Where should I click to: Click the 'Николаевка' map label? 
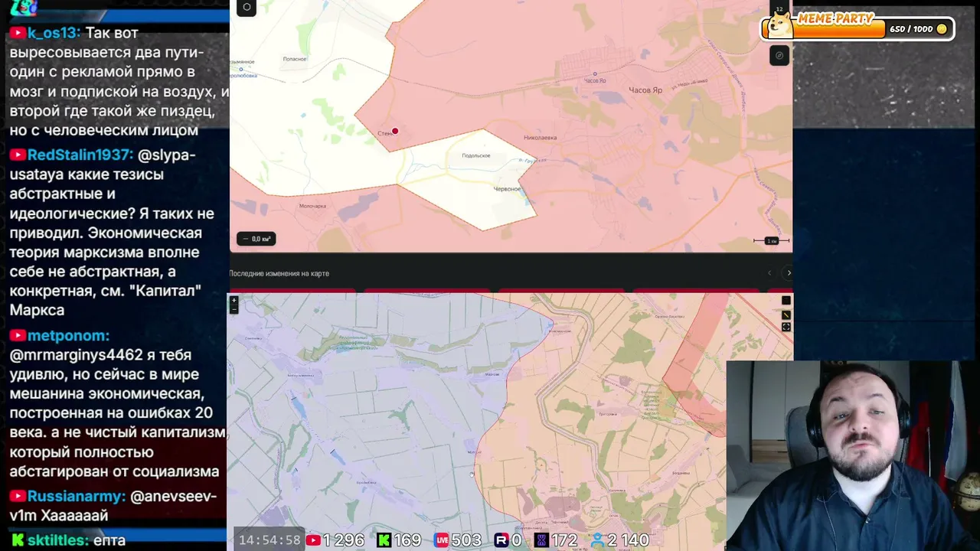(x=540, y=138)
